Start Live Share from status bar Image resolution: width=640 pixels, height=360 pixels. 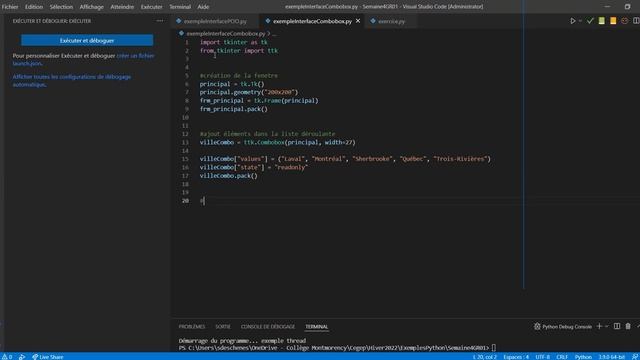click(48, 357)
